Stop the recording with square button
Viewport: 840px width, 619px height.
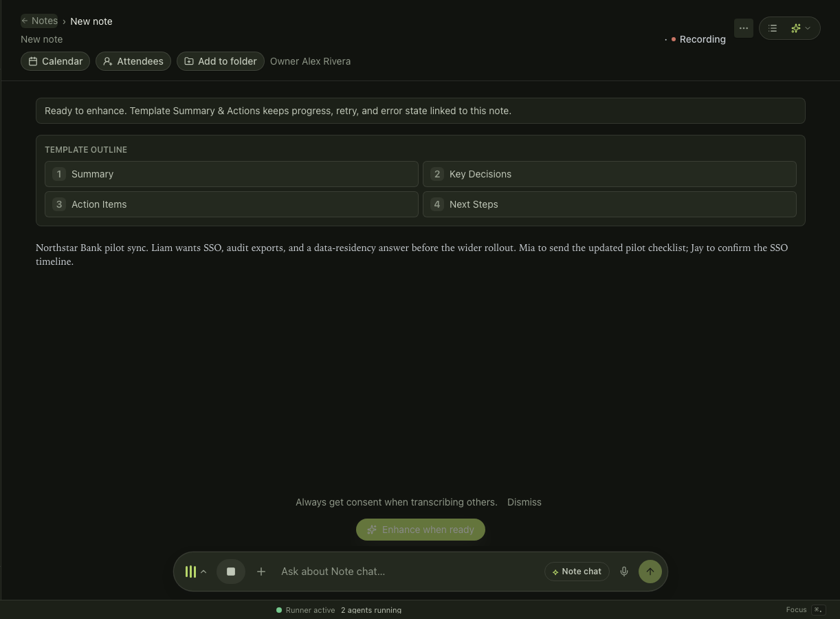pyautogui.click(x=231, y=572)
